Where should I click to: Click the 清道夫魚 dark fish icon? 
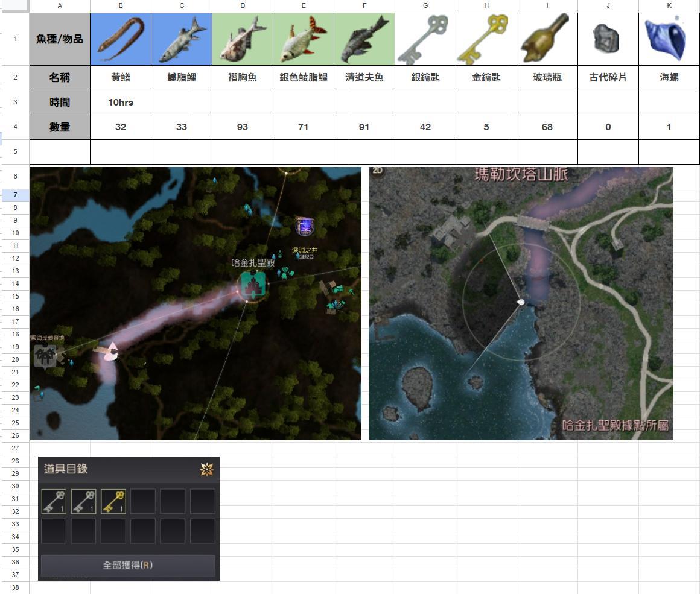point(364,39)
